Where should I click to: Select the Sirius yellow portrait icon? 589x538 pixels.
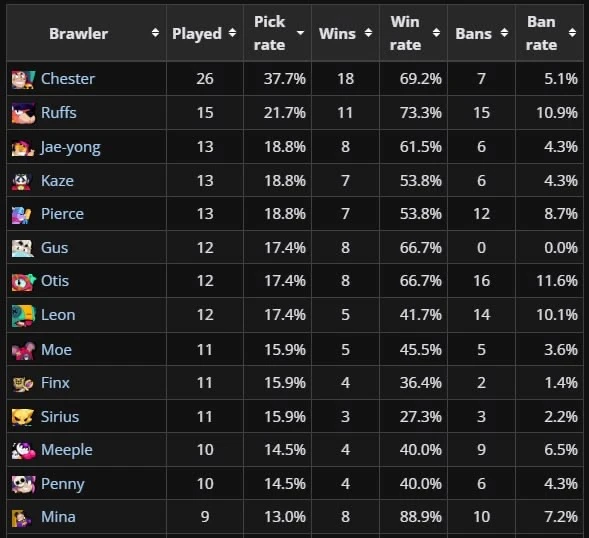coord(23,417)
